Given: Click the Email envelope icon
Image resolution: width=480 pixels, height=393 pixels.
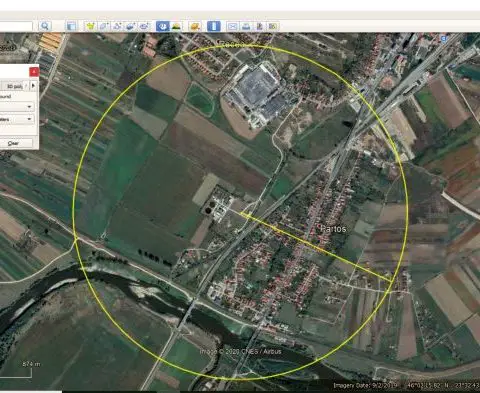Looking at the screenshot, I should point(233,26).
